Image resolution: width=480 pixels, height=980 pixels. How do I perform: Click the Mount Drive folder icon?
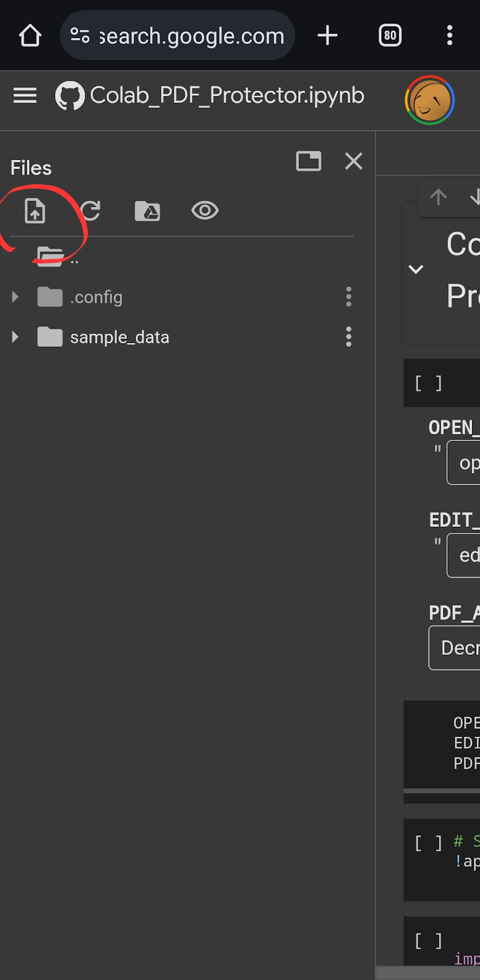(147, 211)
